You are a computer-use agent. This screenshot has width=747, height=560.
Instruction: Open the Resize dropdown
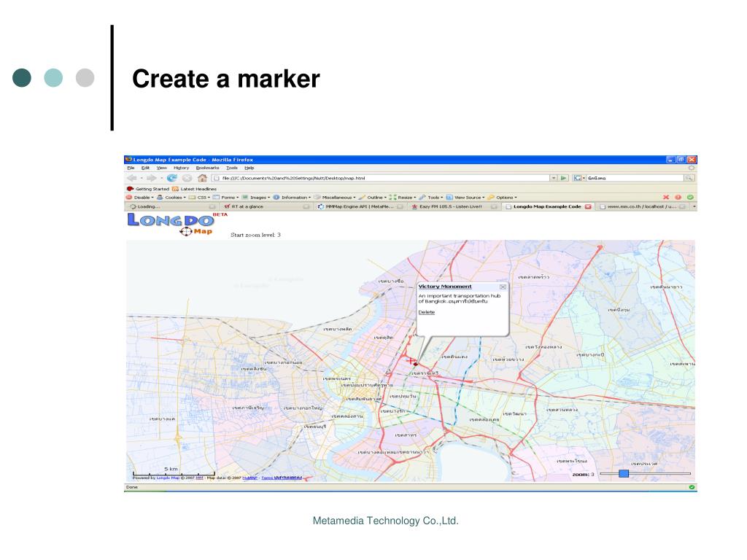tap(403, 197)
